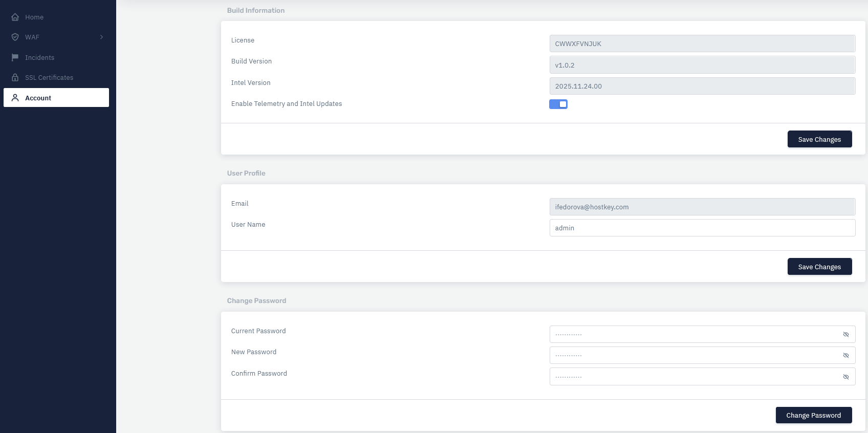This screenshot has height=433, width=868.
Task: Click the Incidents flag icon
Action: 15,57
